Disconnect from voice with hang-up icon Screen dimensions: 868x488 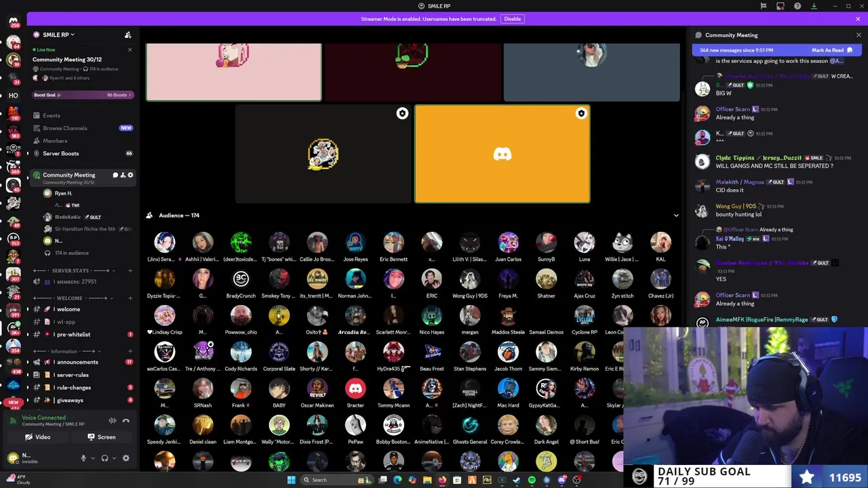[126, 421]
